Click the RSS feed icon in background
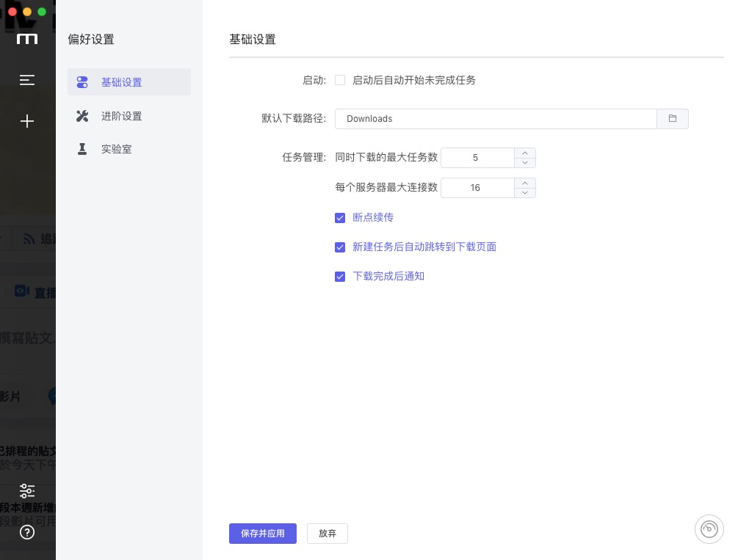This screenshot has width=749, height=560. tap(29, 239)
